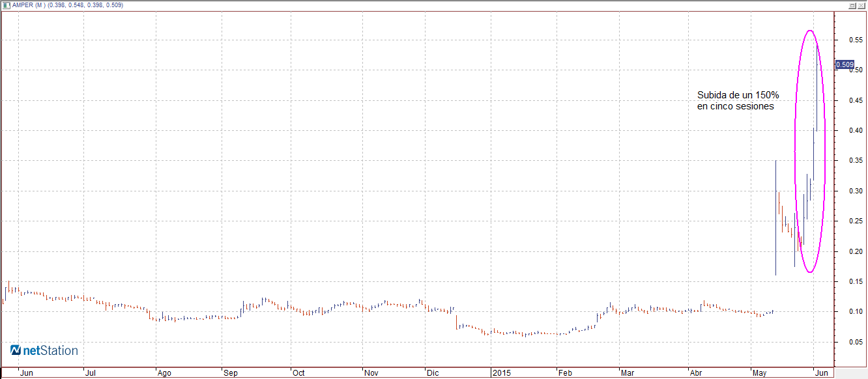Click the 0.55 price axis label
Viewport: 868px width, 379px height.
click(855, 40)
